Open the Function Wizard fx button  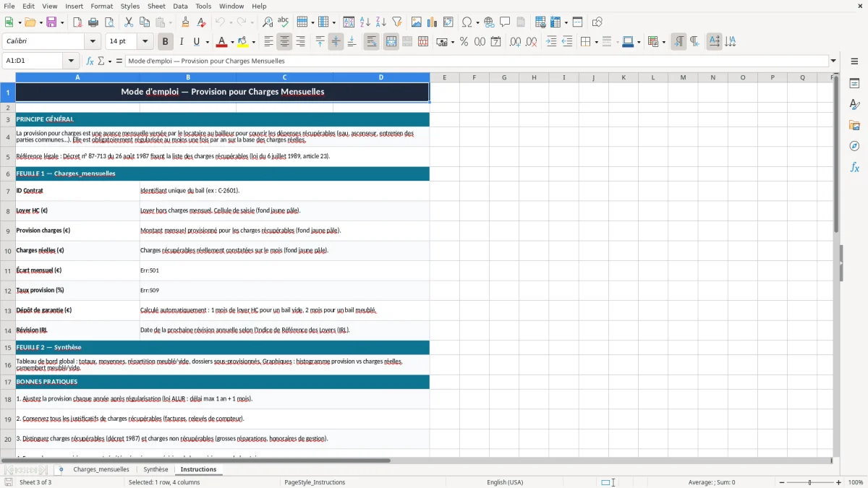[x=90, y=61]
